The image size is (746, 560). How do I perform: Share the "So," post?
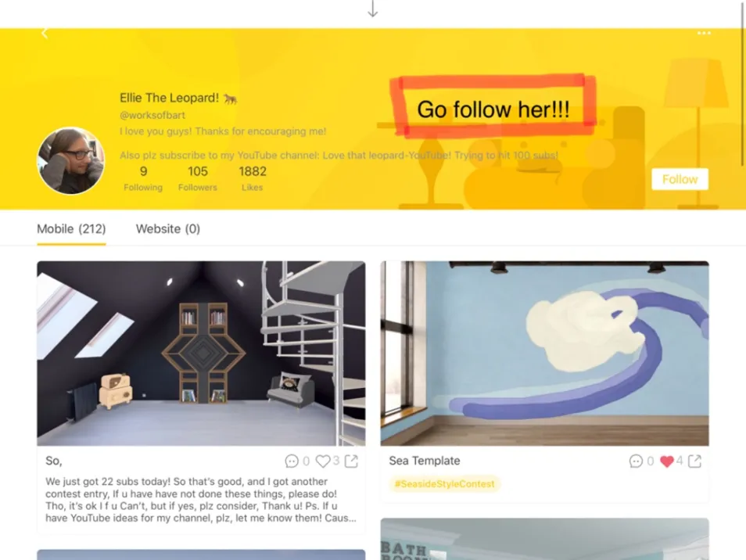[x=351, y=461]
